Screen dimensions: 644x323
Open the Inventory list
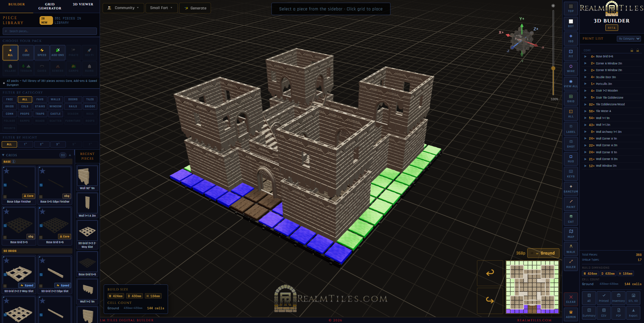618,298
